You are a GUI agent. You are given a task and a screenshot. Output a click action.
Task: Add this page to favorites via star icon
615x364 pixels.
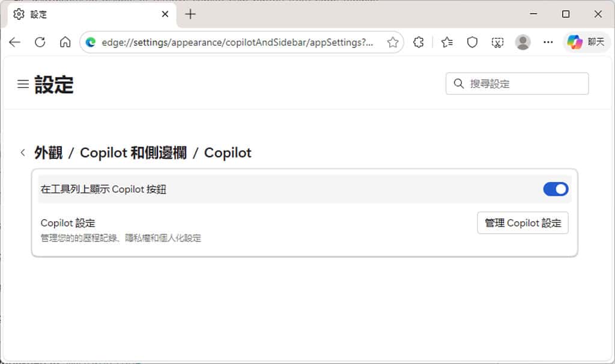click(x=393, y=42)
